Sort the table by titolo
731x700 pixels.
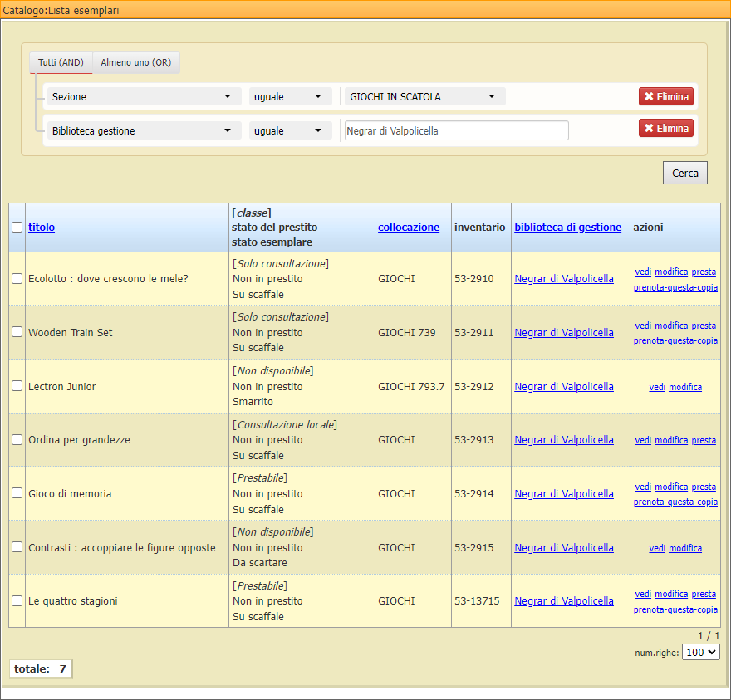coord(42,227)
